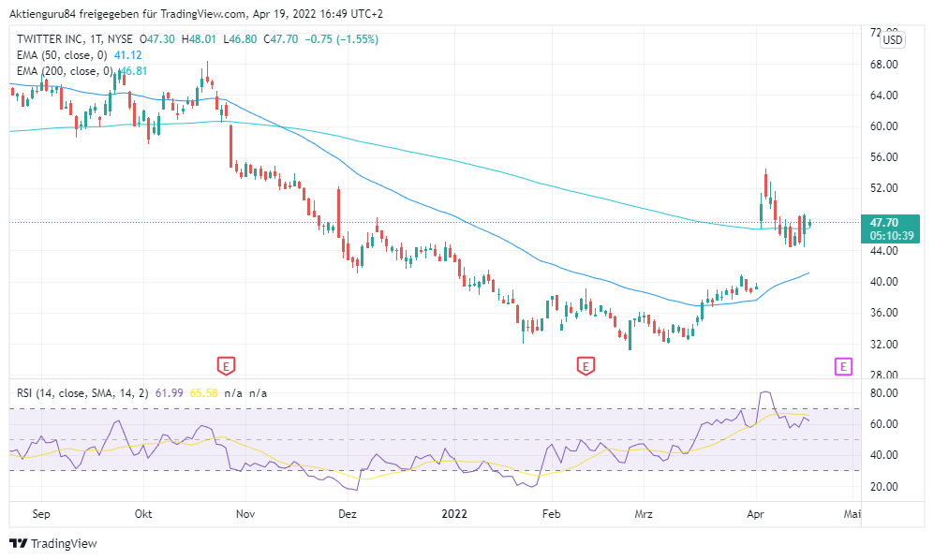934x560 pixels.
Task: Click the 60.00 price axis label above 56.00
Action: pos(884,126)
